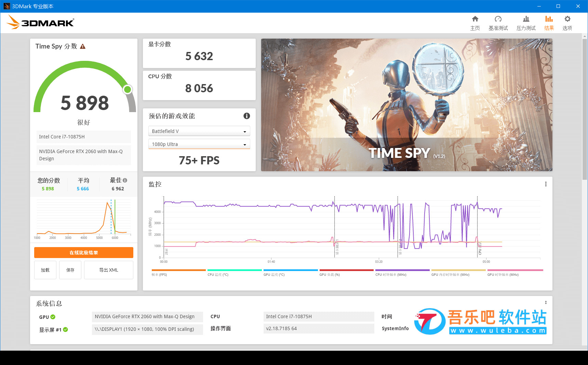
Task: Click the warning triangle beside Time Spy 分数
Action: (83, 46)
